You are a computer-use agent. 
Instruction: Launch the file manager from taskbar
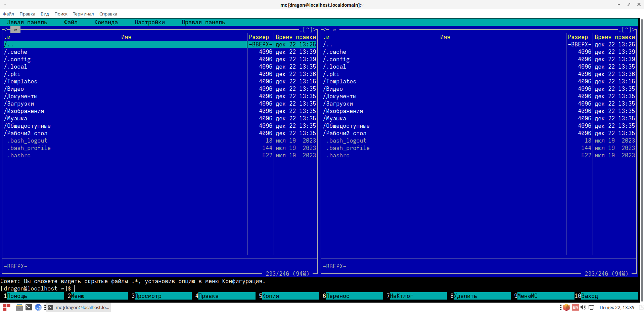[19, 307]
